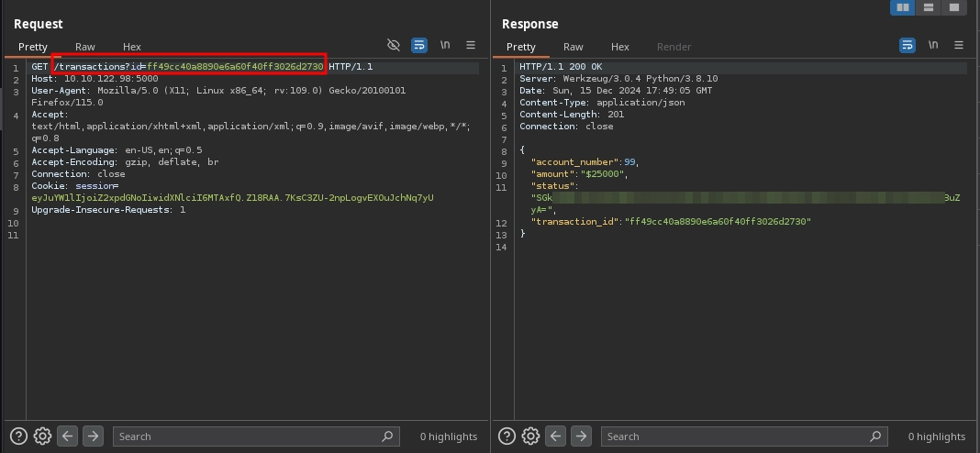Click previous match arrow under Request panel
Screen dimensions: 980x453
(x=67, y=436)
